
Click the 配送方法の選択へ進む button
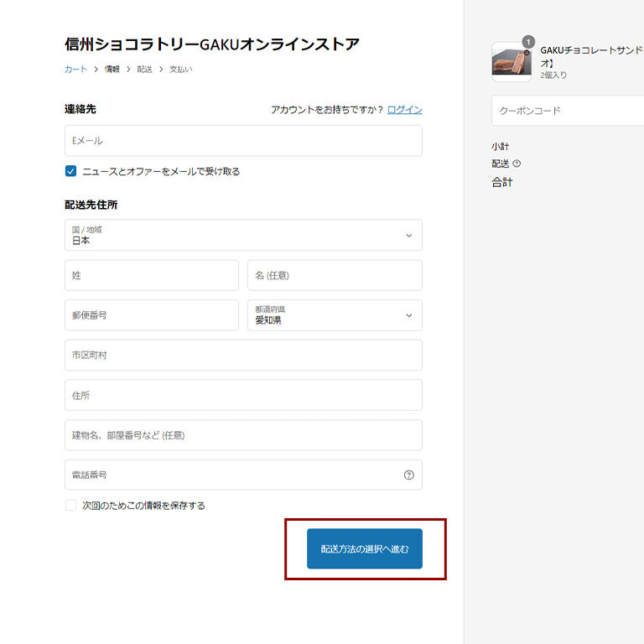click(364, 548)
